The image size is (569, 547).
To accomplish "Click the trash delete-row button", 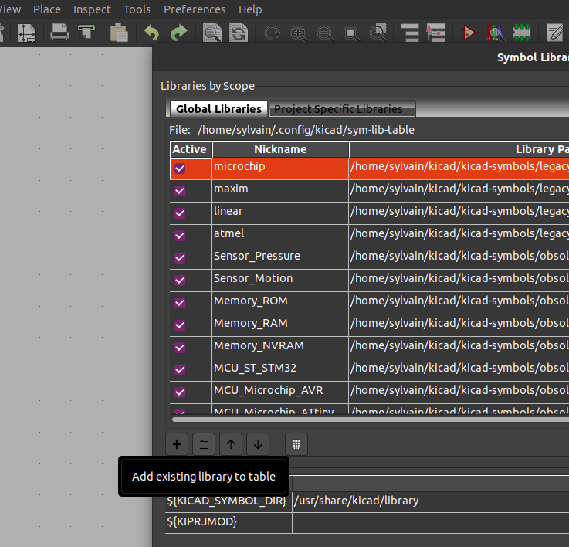I will click(296, 444).
